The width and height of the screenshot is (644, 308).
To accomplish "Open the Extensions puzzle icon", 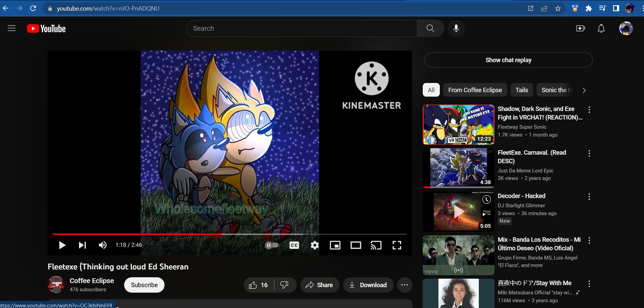I will click(589, 9).
